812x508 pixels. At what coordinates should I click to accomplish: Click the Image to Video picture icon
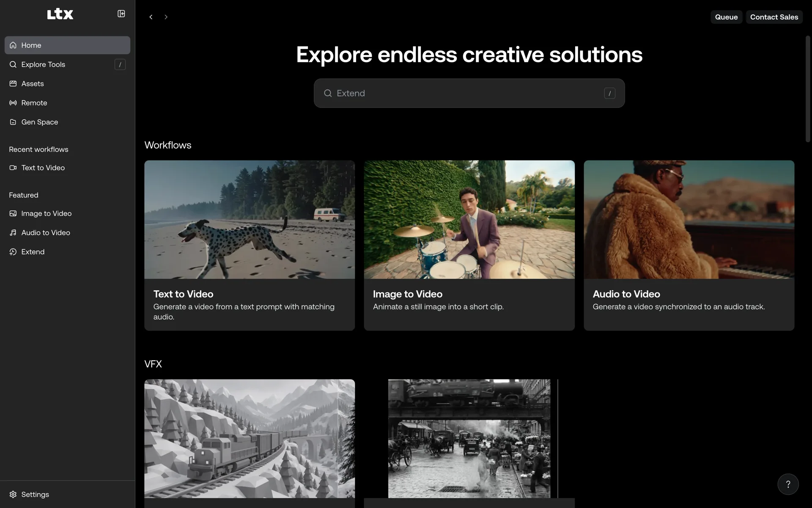click(13, 213)
